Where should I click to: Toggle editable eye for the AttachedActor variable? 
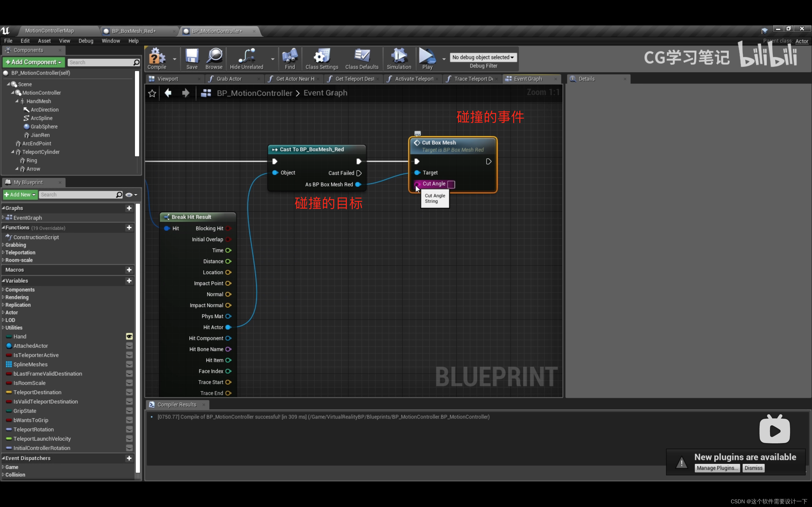point(129,346)
